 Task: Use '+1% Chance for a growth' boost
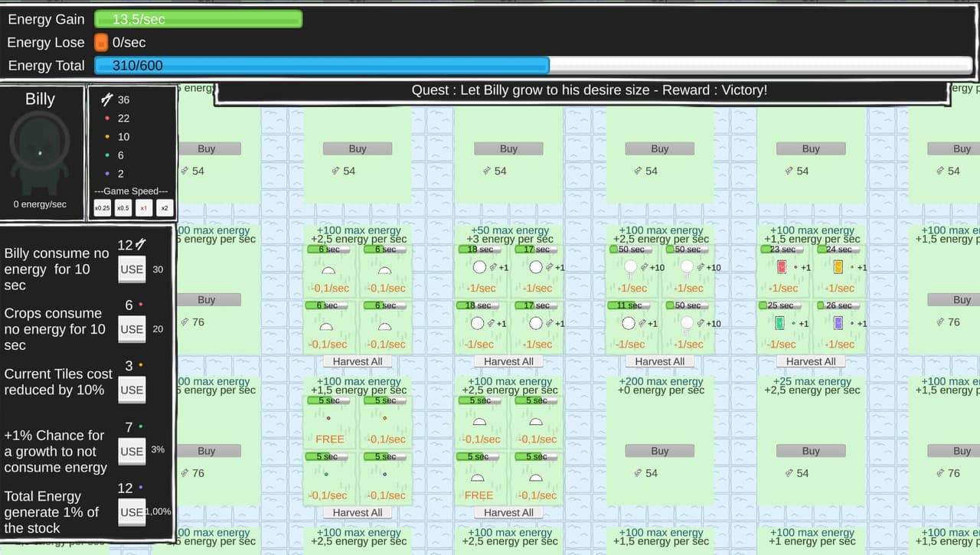coord(132,451)
